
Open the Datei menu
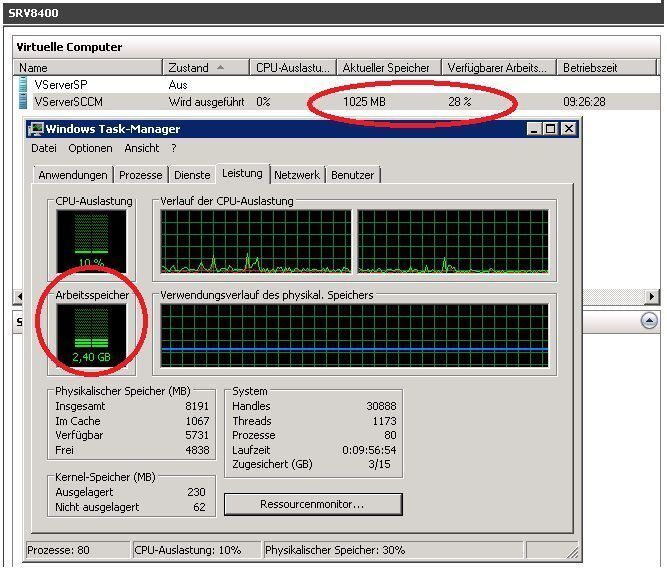[x=44, y=148]
